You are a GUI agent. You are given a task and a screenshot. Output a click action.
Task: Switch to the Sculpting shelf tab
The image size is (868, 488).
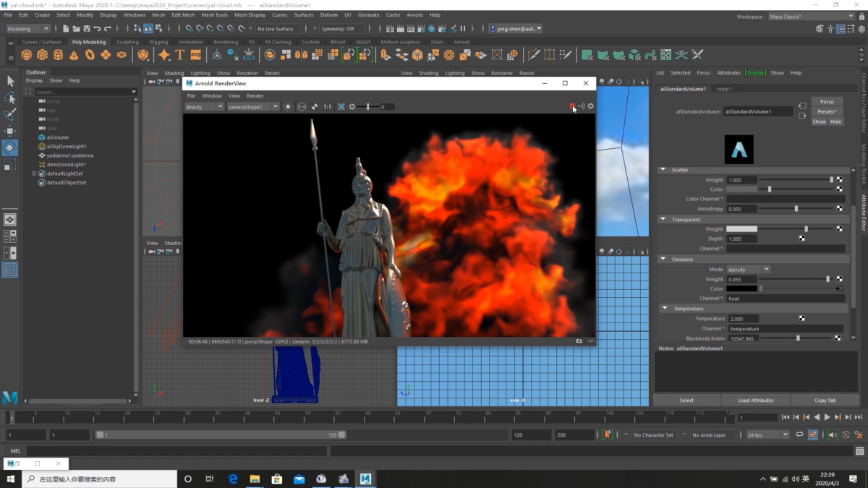[x=127, y=42]
